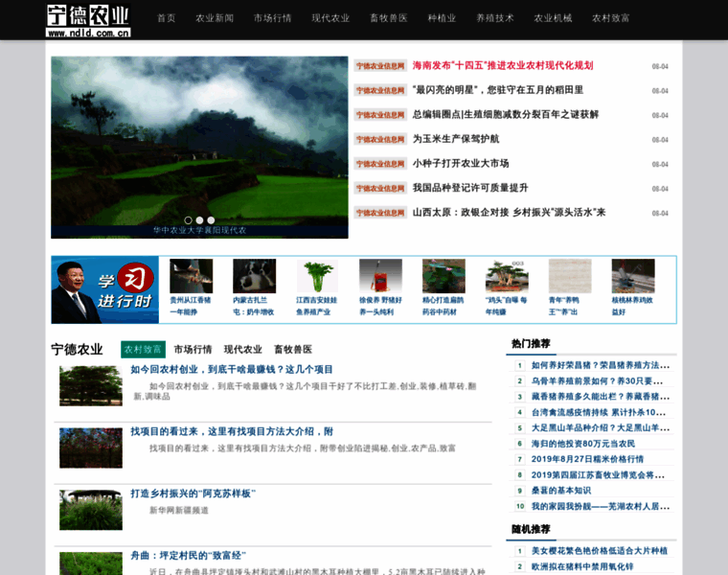Image resolution: width=728 pixels, height=575 pixels.
Task: Click 宁德农业信息网 tag beside 为玉米生产保驾护航
Action: pyautogui.click(x=380, y=139)
